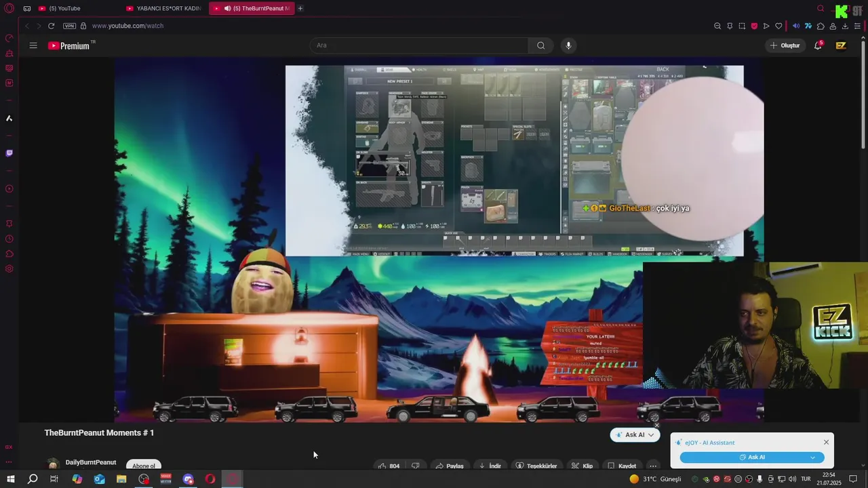Open History clock icon in sidebar

[x=9, y=239]
